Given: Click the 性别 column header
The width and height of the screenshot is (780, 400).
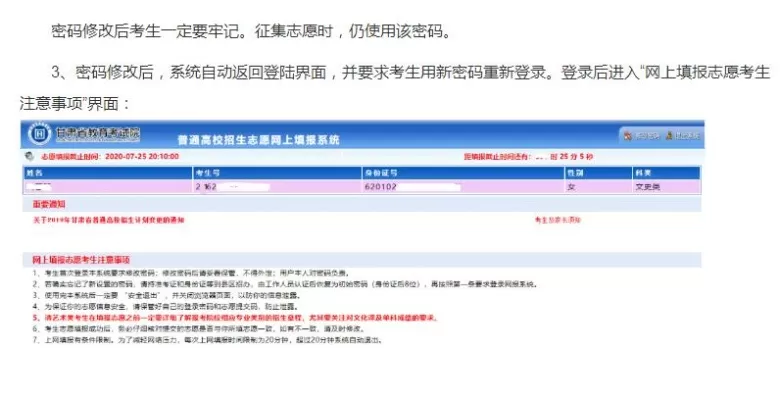Looking at the screenshot, I should click(598, 173).
